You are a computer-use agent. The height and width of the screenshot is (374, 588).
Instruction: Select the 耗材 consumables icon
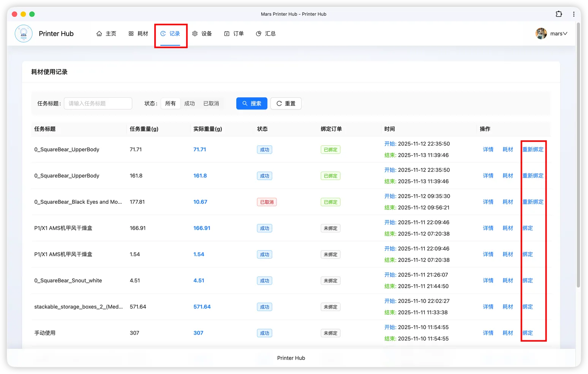[131, 33]
